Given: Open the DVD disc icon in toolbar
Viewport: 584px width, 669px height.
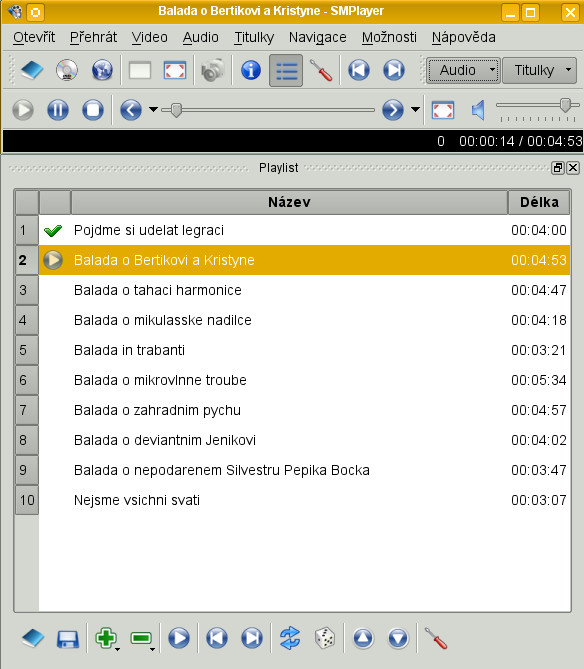Looking at the screenshot, I should [67, 70].
